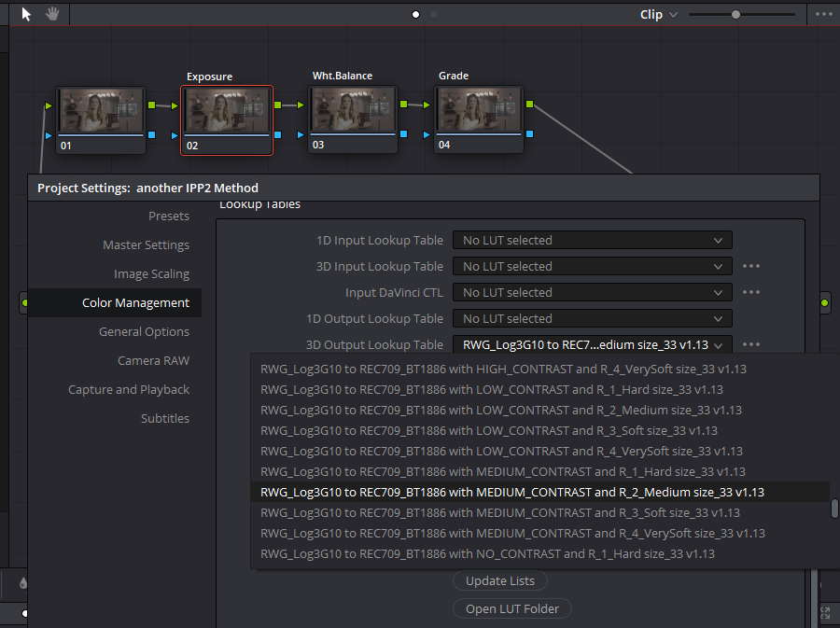840x628 pixels.
Task: Open the Image Scaling section
Action: (151, 273)
